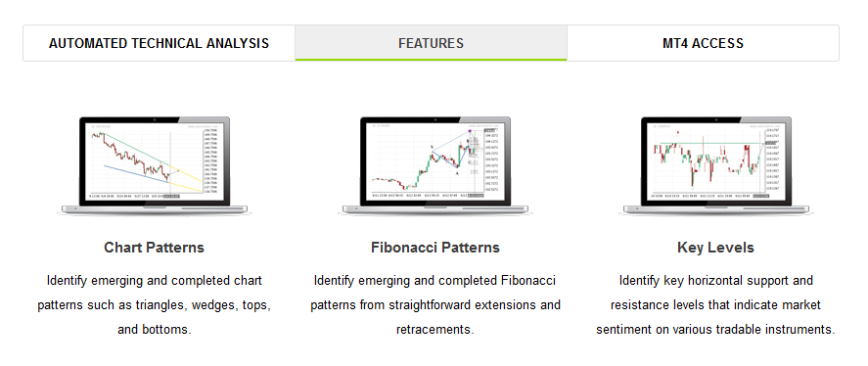
Task: Click the Fibonacci Patterns laptop image
Action: coord(435,165)
